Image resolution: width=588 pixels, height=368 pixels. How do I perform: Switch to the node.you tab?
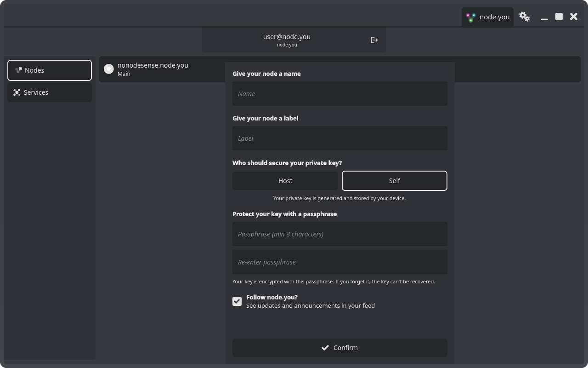click(487, 17)
